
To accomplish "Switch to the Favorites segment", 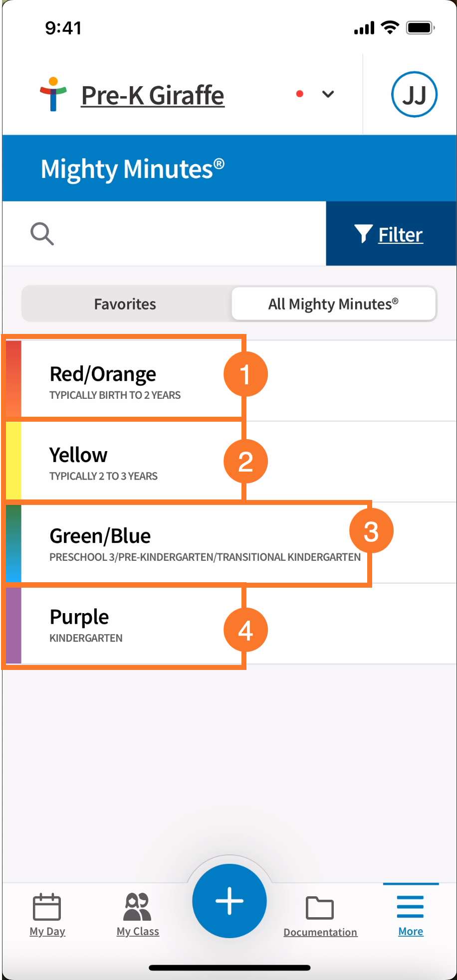I will pyautogui.click(x=125, y=304).
